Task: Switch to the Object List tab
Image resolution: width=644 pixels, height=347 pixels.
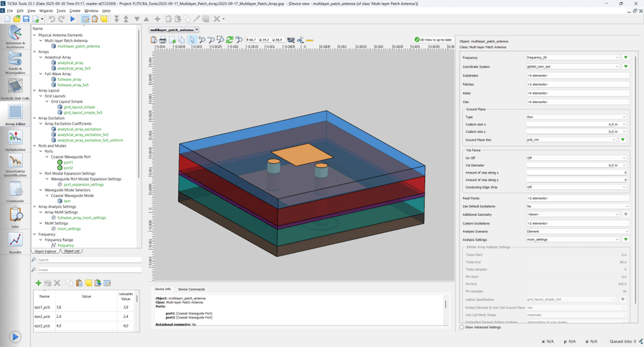Action: (71, 251)
